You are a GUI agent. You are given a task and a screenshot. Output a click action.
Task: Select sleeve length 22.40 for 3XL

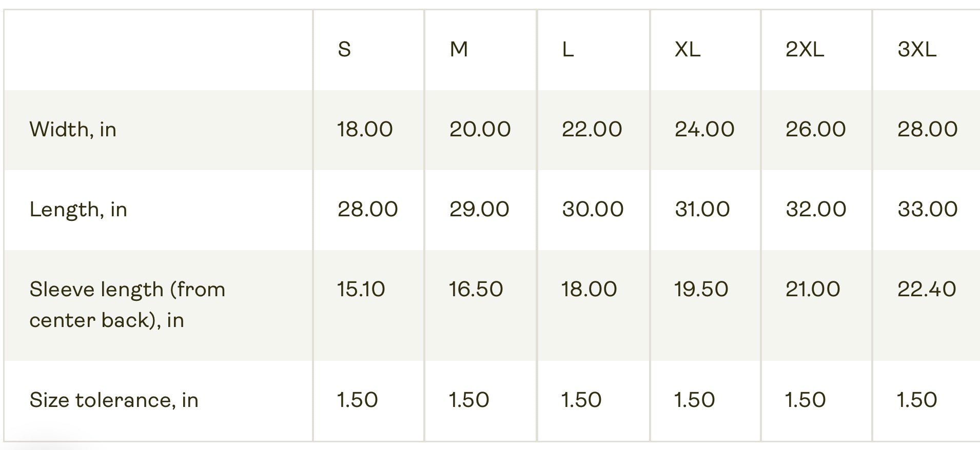click(x=927, y=289)
